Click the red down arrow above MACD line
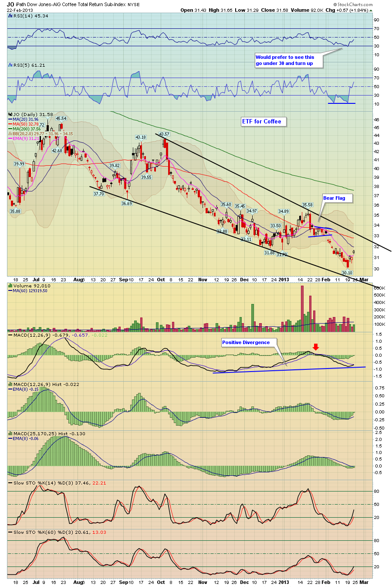 (316, 347)
